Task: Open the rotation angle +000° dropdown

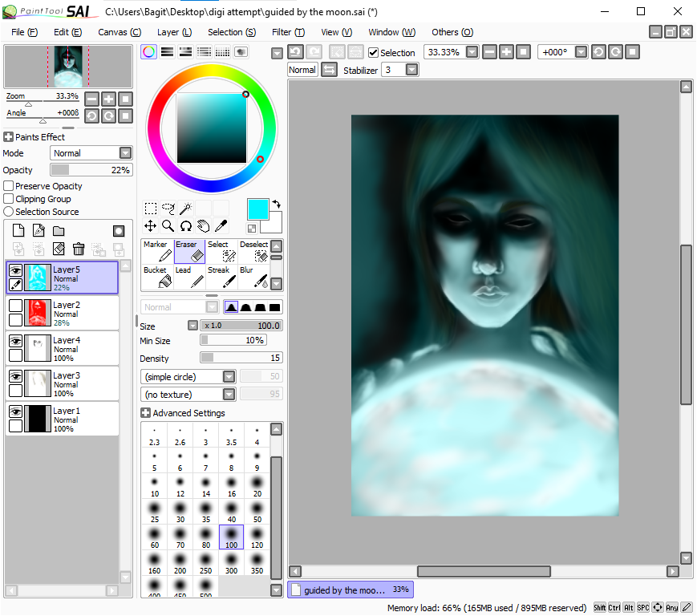Action: (x=581, y=52)
